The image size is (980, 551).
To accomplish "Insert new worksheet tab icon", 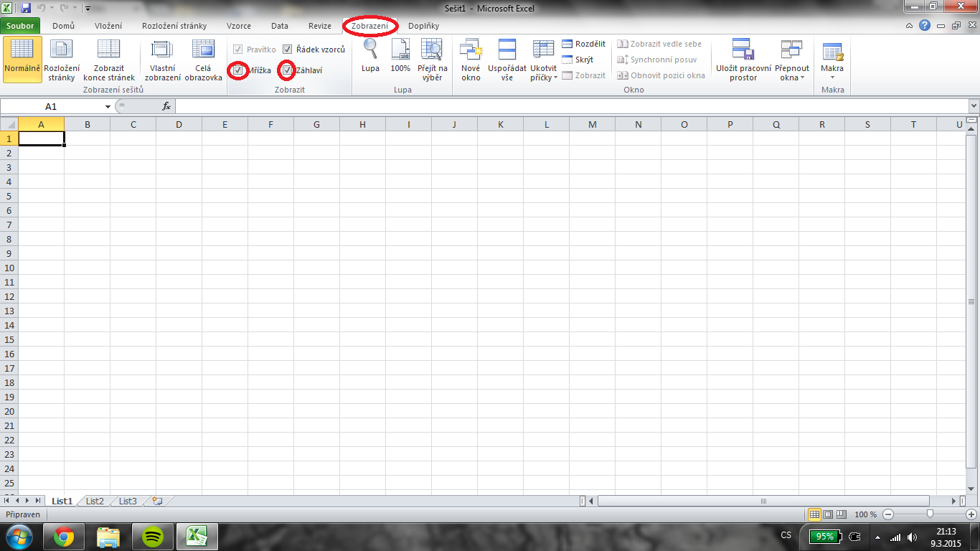I will coord(157,501).
